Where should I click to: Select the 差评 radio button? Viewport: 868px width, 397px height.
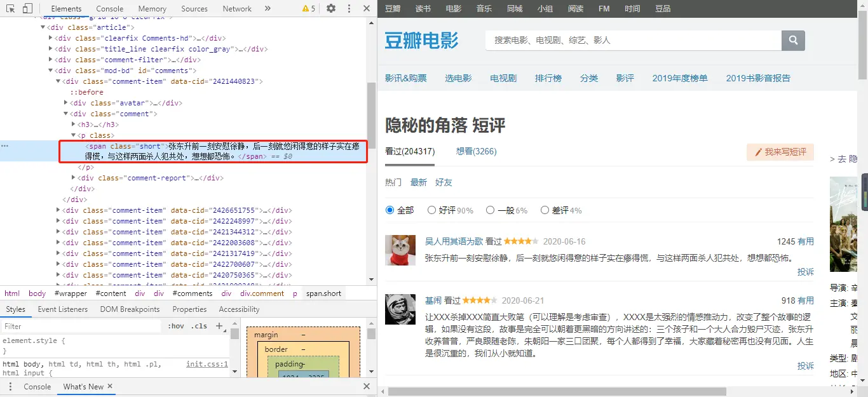[545, 210]
